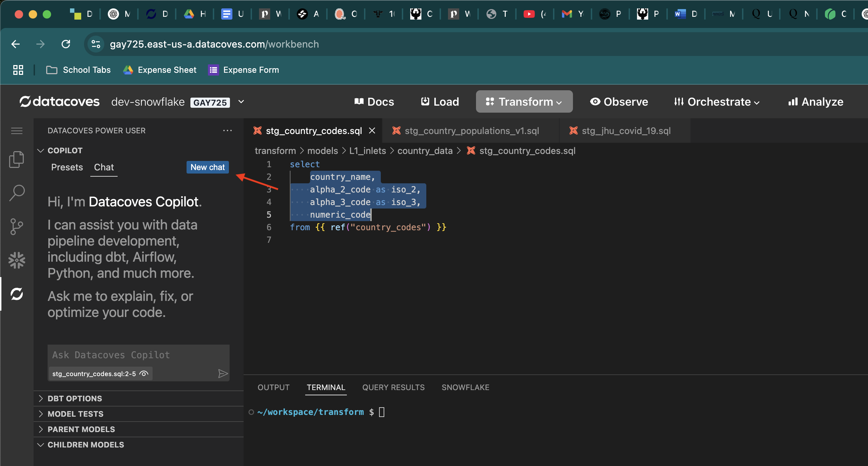Switch to the YouTube browser tab
Screen dimensions: 868x466
pos(534,14)
